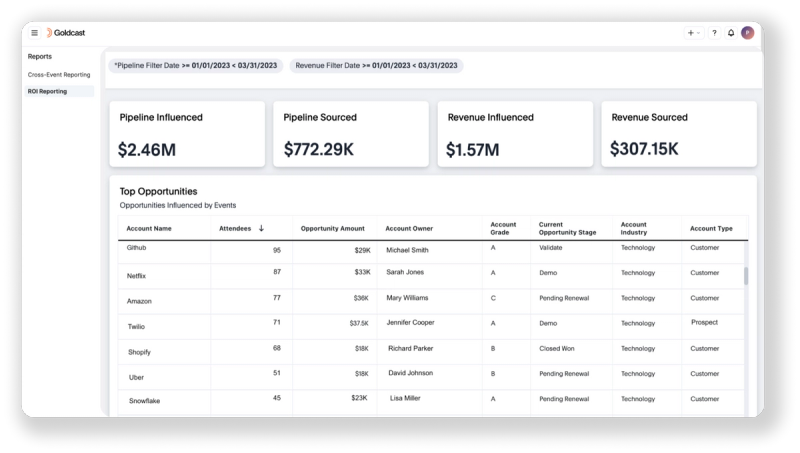
Task: Open Cross-Event Reporting in sidebar
Action: (59, 74)
